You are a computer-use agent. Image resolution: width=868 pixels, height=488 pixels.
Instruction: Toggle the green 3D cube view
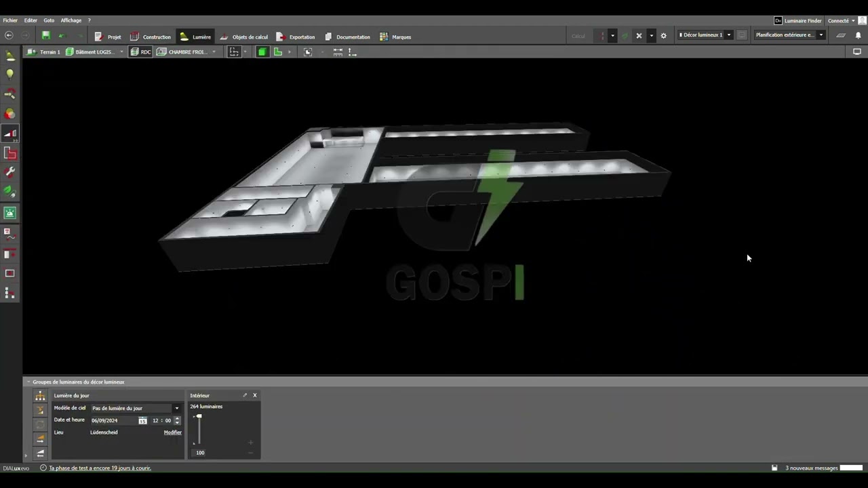tap(262, 52)
